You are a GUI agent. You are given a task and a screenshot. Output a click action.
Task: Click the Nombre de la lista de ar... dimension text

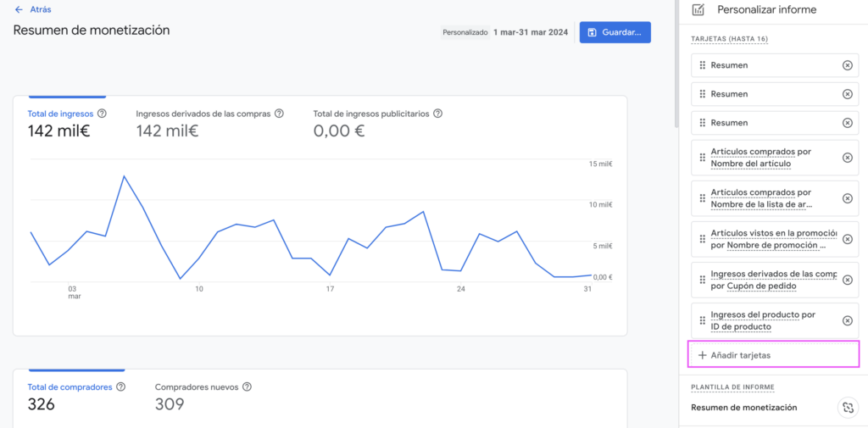pos(762,204)
